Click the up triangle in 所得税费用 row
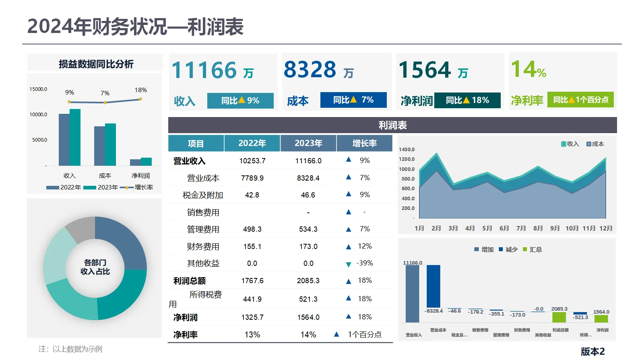This screenshot has height=362, width=644. [349, 298]
